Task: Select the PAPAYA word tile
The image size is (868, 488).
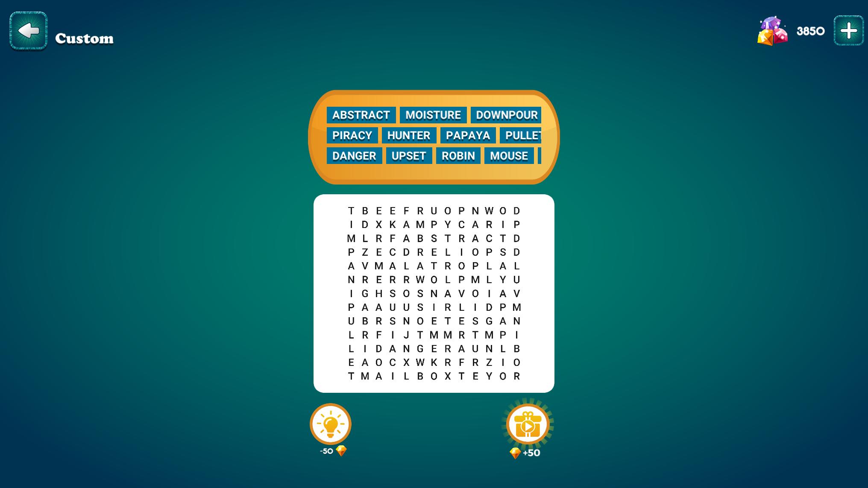Action: [x=468, y=135]
